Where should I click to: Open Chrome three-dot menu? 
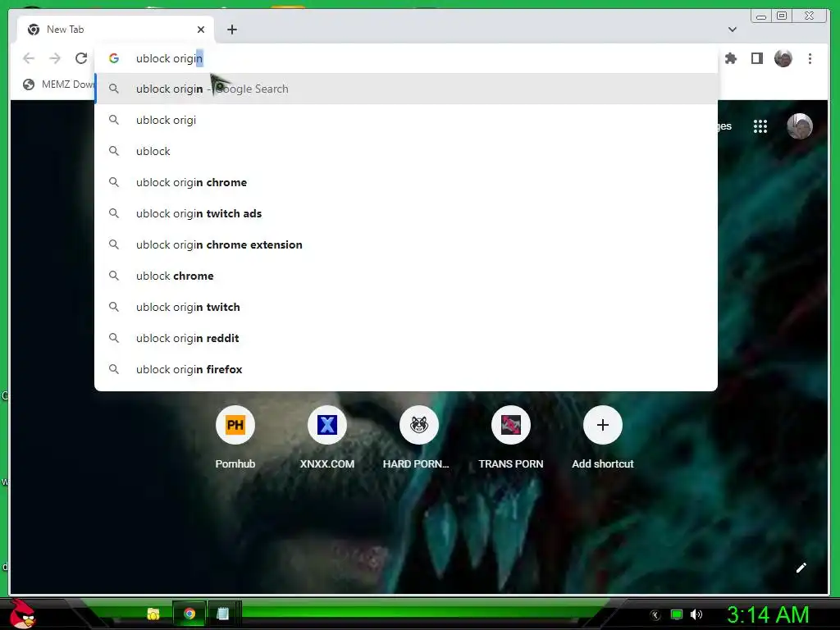tap(810, 58)
